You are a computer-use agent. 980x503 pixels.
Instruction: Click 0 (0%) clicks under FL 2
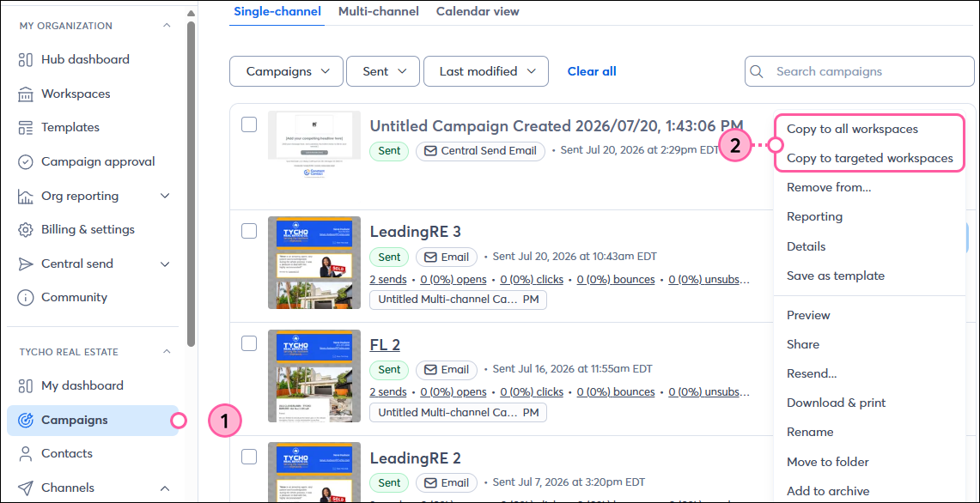532,391
